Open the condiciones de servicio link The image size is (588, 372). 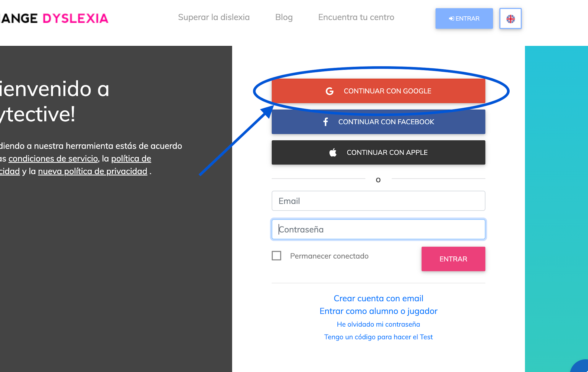click(x=53, y=159)
